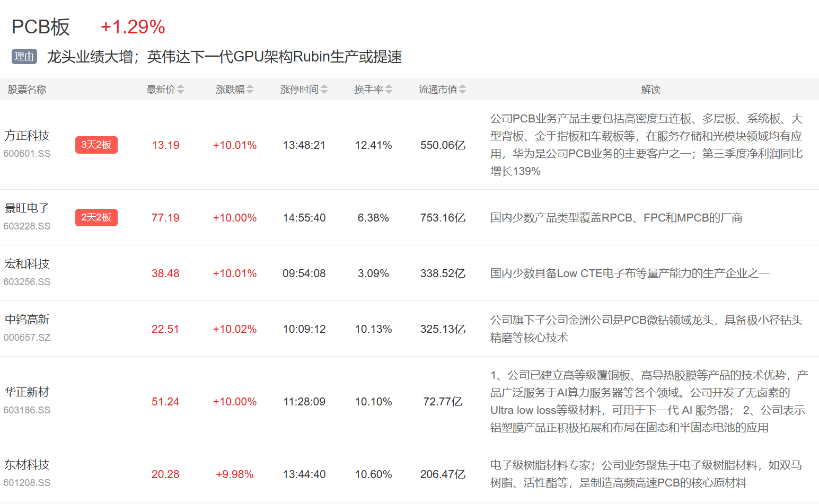Viewport: 819px width, 504px height.
Task: Click the PCB板 sector title
Action: (41, 27)
